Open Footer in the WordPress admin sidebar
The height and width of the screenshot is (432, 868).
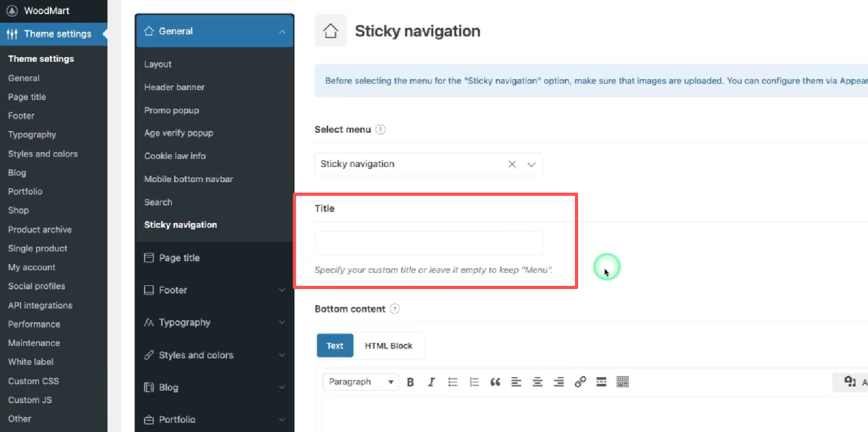pyautogui.click(x=21, y=116)
